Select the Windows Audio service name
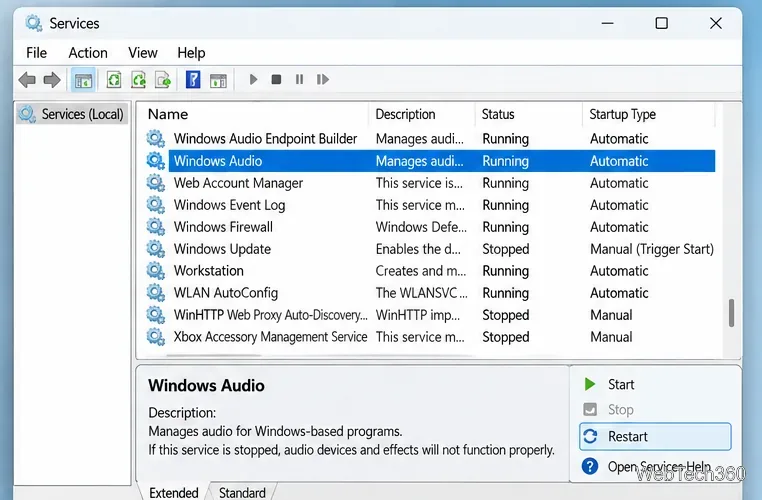Viewport: 762px width, 500px height. click(218, 161)
